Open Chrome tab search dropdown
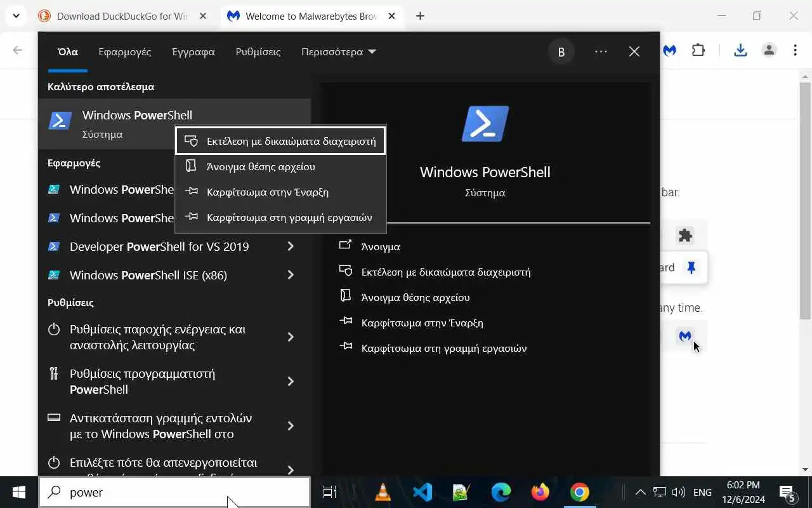The image size is (812, 508). click(16, 16)
